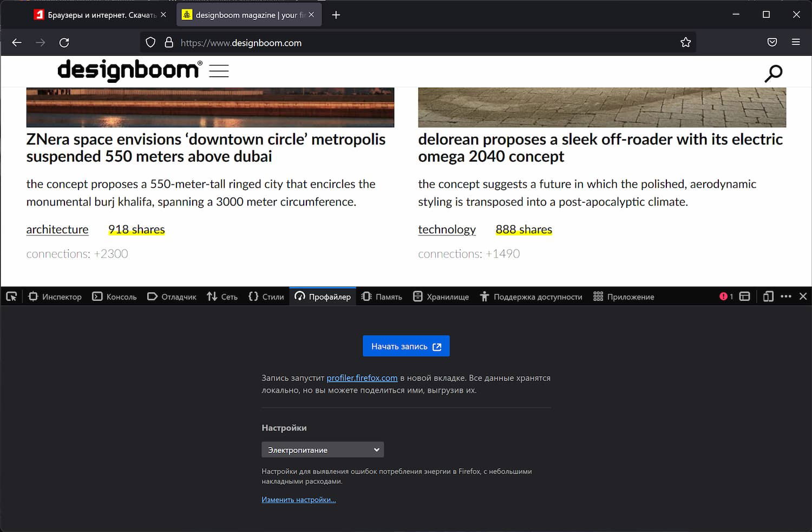Viewport: 812px width, 532px height.
Task: Click the Начать запись button
Action: click(x=406, y=346)
